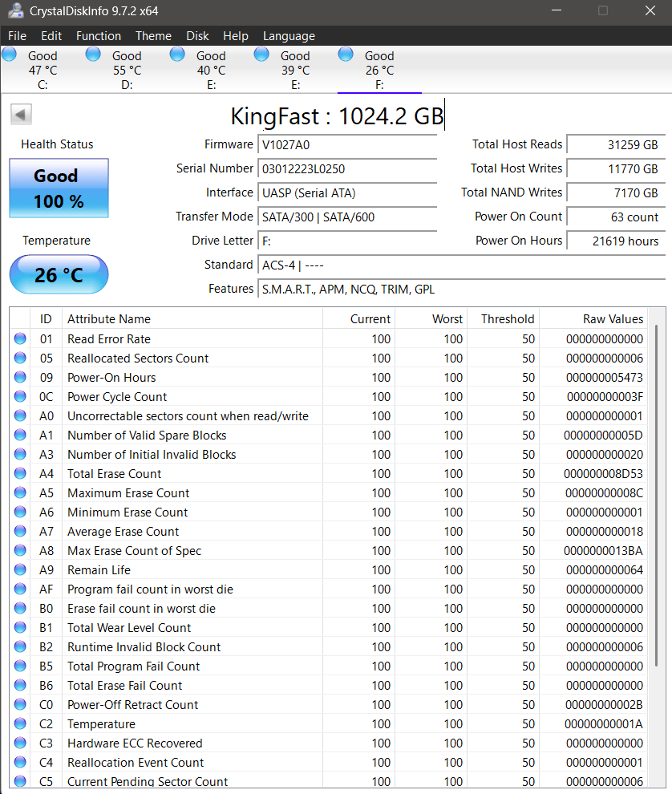Click the Max Erase Count of Spec row
The width and height of the screenshot is (672, 794).
click(329, 550)
